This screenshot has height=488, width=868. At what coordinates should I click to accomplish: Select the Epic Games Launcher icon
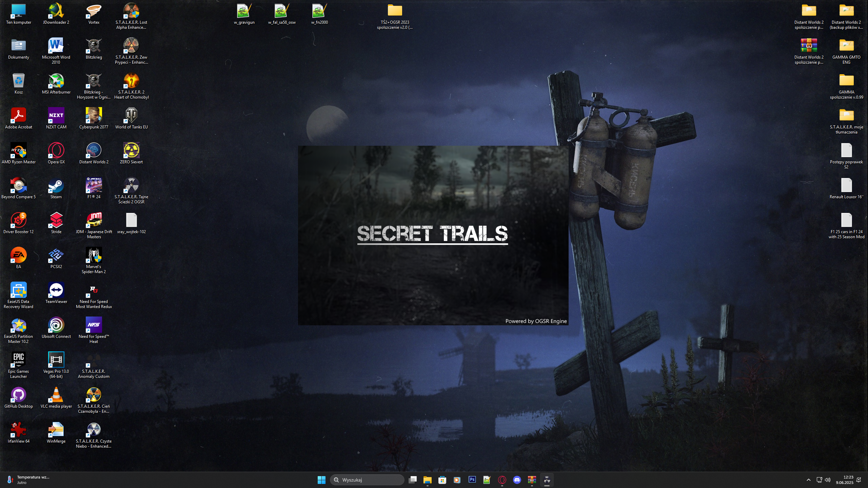18,365
